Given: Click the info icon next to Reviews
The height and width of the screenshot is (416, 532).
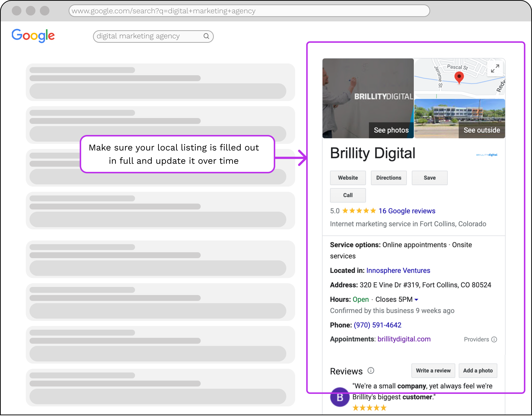Looking at the screenshot, I should click(371, 371).
